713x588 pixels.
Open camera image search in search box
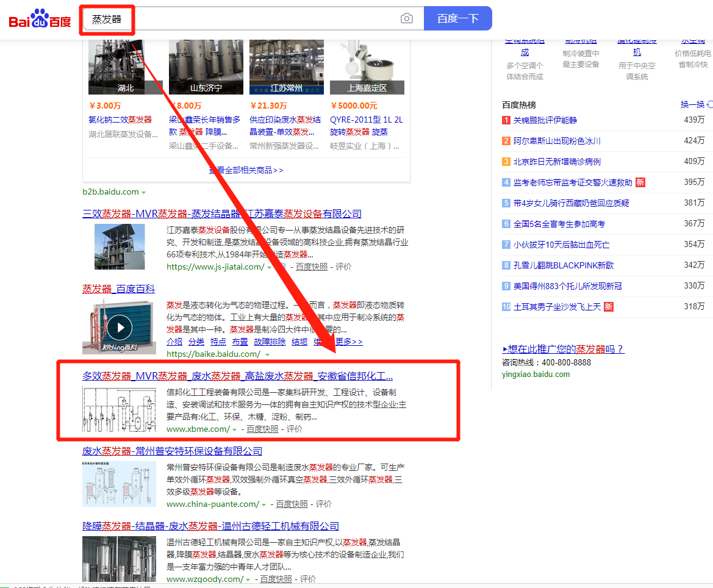(407, 18)
